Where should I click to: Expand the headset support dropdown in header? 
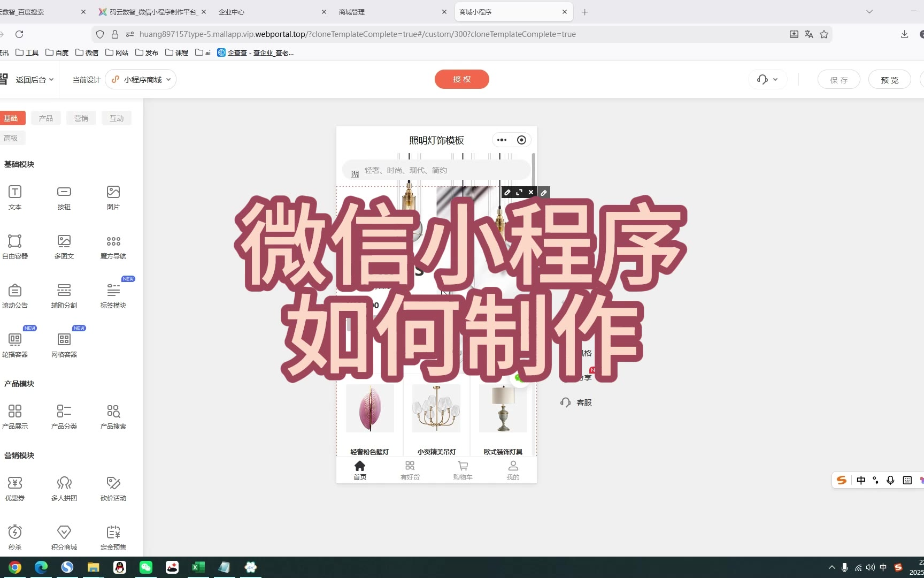pyautogui.click(x=767, y=79)
